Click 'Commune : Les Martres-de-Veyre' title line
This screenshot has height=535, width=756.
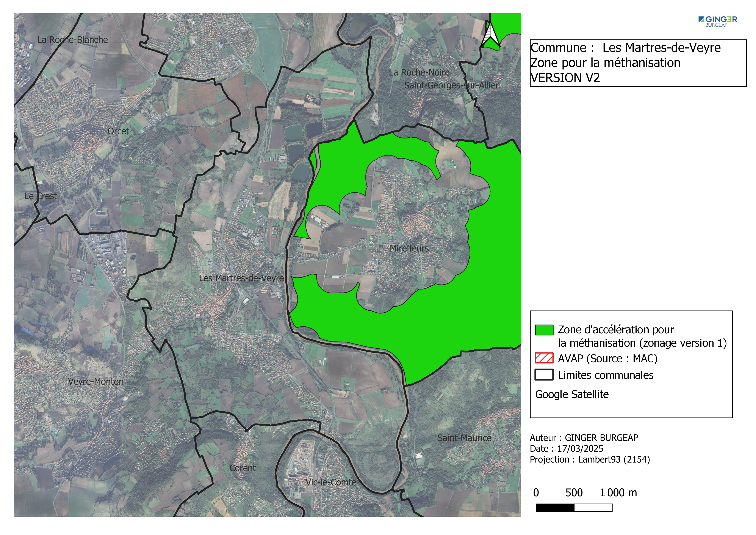[x=626, y=48]
